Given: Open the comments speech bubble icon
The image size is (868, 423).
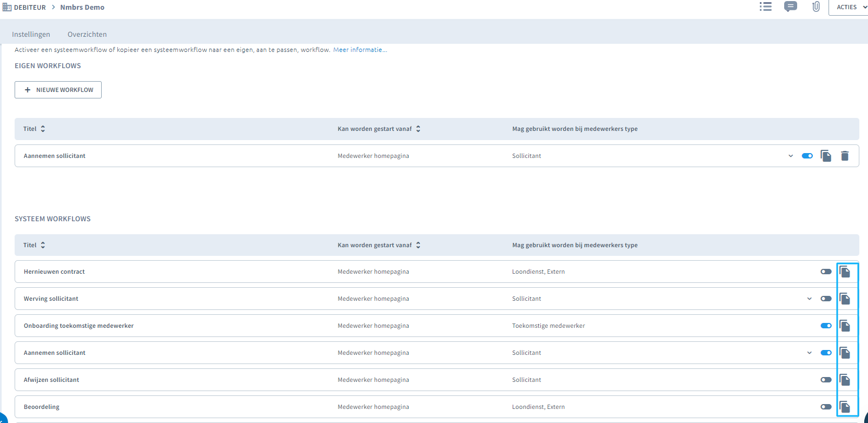Looking at the screenshot, I should click(x=790, y=6).
